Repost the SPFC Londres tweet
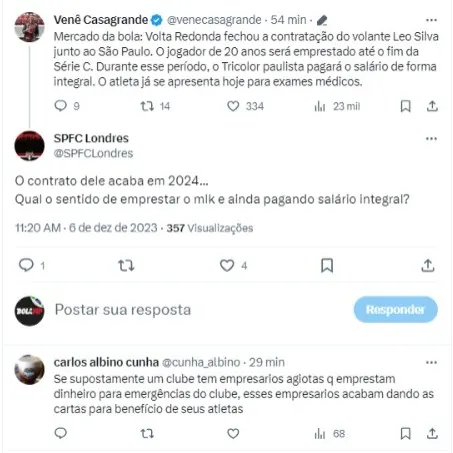453x453 pixels. tap(126, 266)
